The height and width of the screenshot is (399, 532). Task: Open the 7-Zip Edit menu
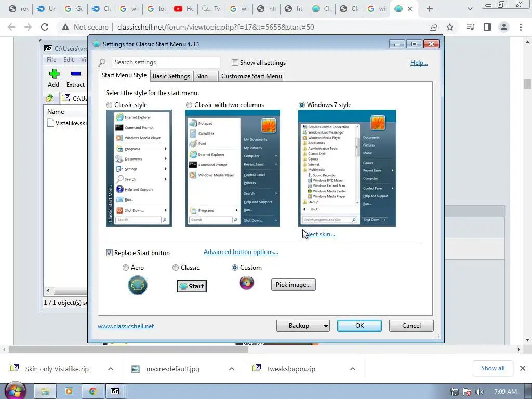69,60
